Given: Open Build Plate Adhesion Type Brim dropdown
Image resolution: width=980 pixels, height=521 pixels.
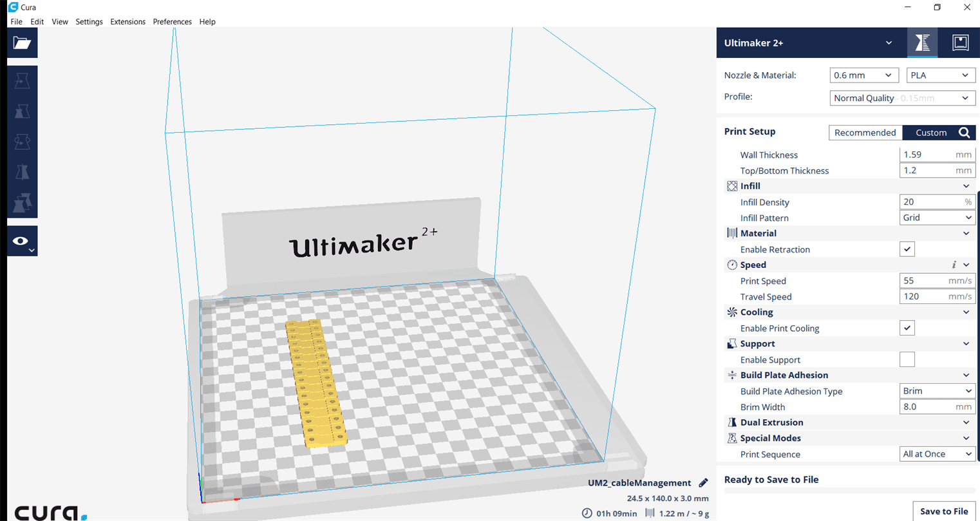Looking at the screenshot, I should [938, 391].
